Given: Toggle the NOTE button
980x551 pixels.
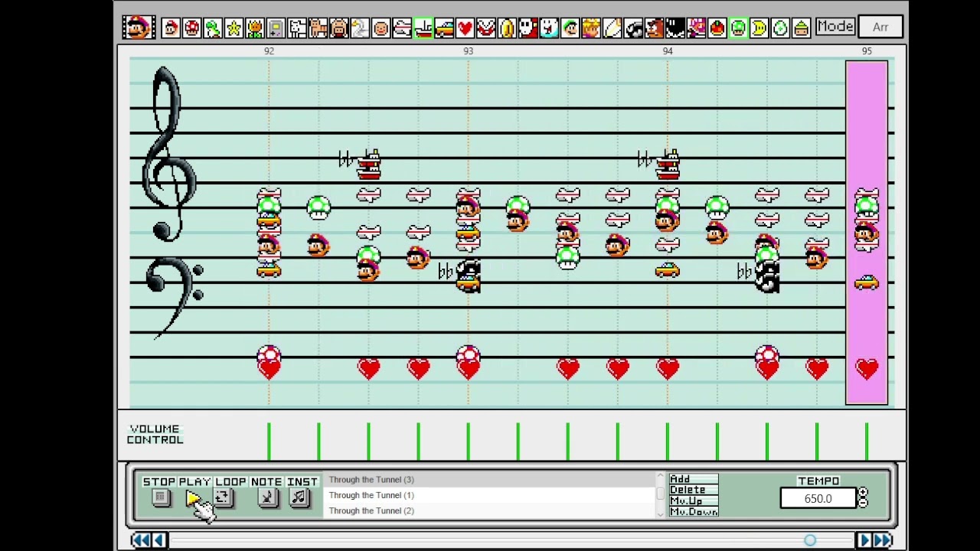Looking at the screenshot, I should click(x=267, y=498).
